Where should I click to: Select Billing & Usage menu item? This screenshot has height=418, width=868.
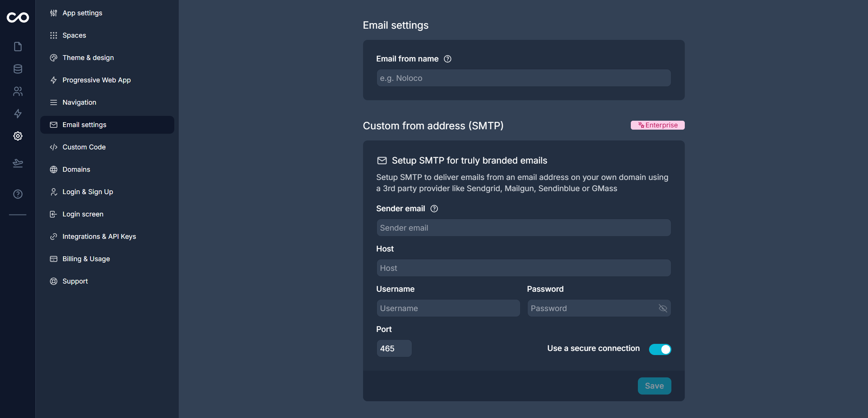[86, 259]
